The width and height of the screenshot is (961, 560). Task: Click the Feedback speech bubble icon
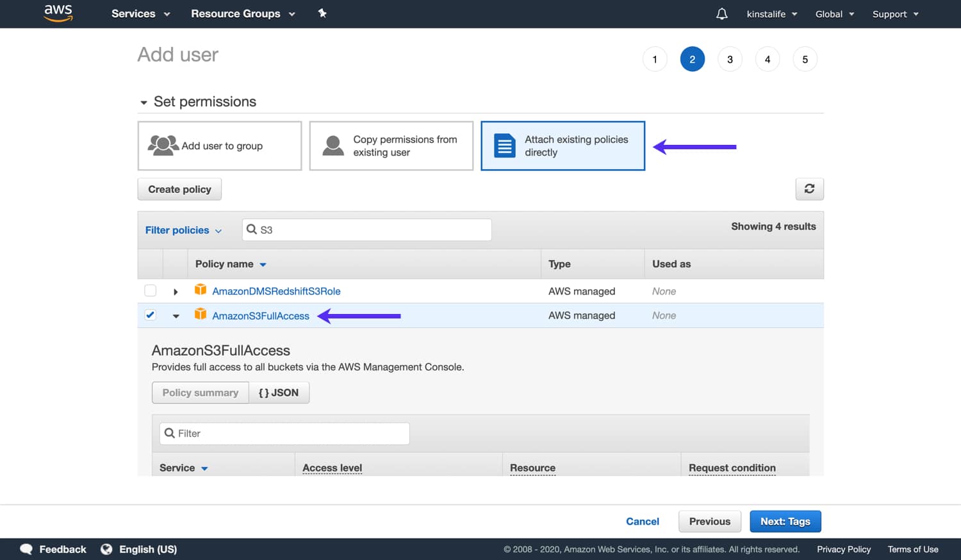point(26,549)
